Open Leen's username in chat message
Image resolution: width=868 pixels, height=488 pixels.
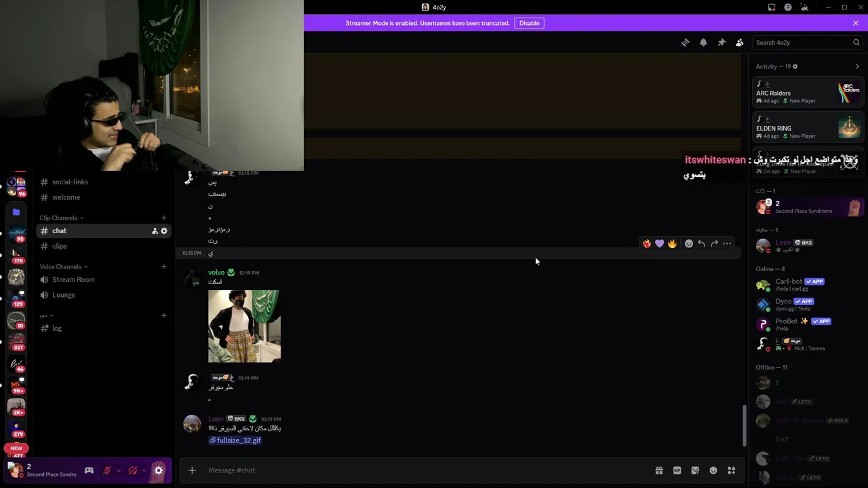(216, 419)
